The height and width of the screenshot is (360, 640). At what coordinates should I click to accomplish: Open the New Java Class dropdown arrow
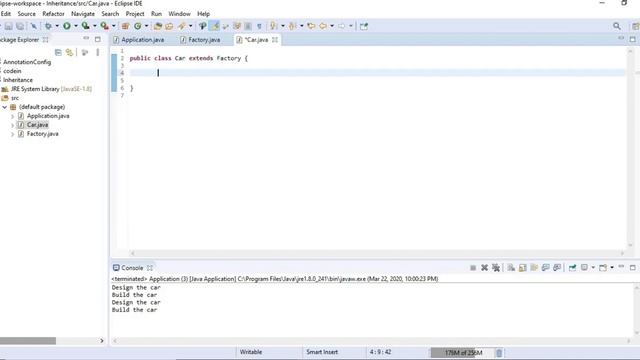(x=147, y=26)
